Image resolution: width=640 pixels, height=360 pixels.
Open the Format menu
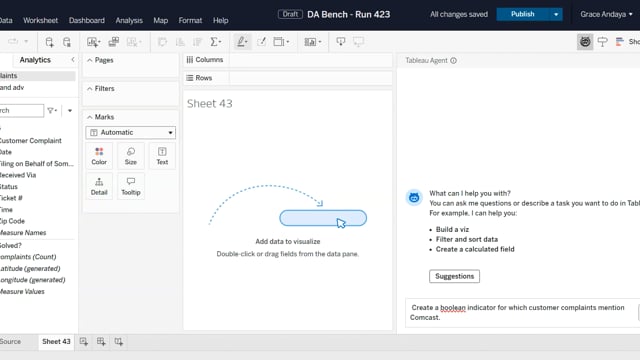(190, 20)
